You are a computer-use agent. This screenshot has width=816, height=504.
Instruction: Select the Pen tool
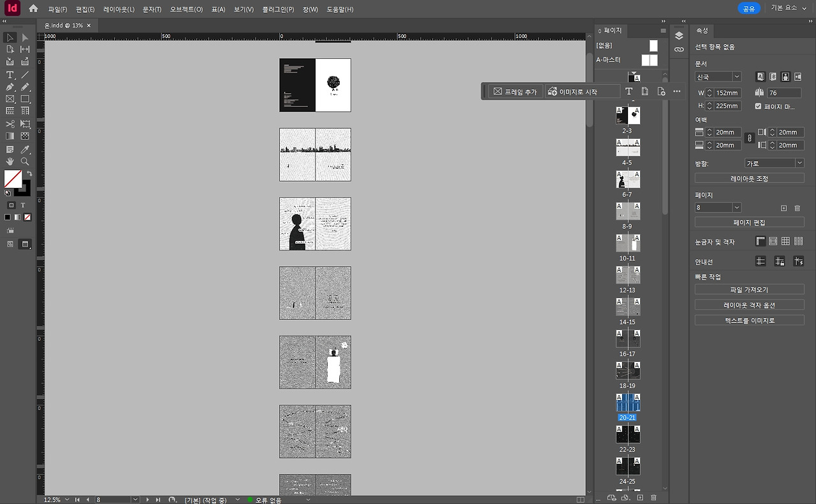point(10,87)
